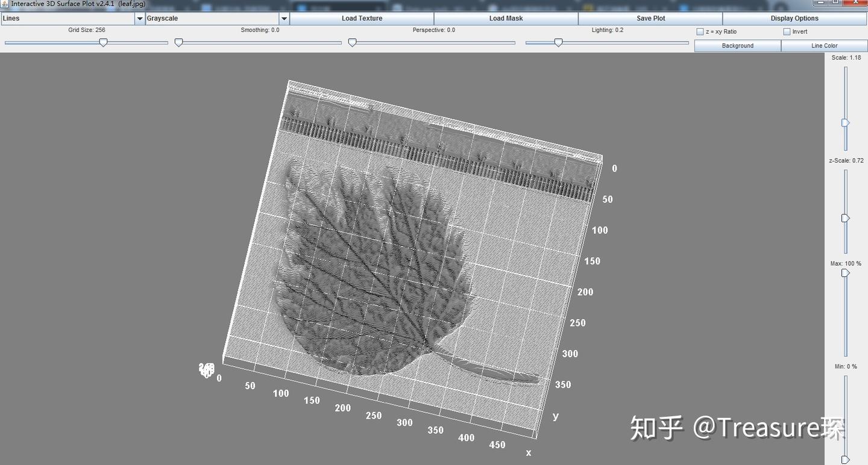Open Display Options
The image size is (868, 465).
pos(794,18)
